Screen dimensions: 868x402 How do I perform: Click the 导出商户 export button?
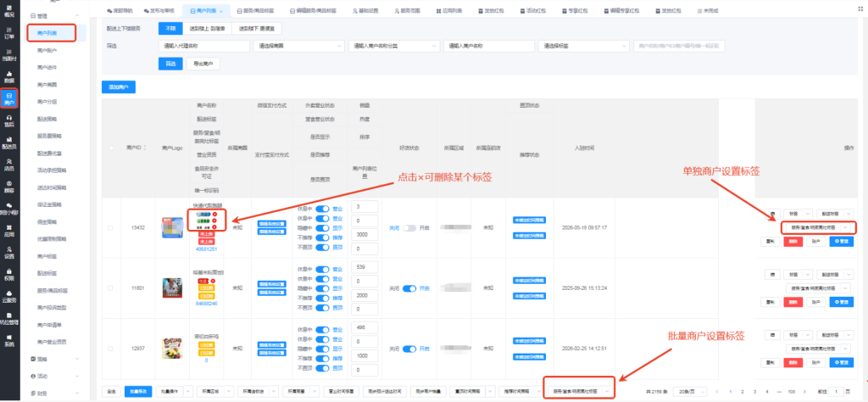click(203, 64)
